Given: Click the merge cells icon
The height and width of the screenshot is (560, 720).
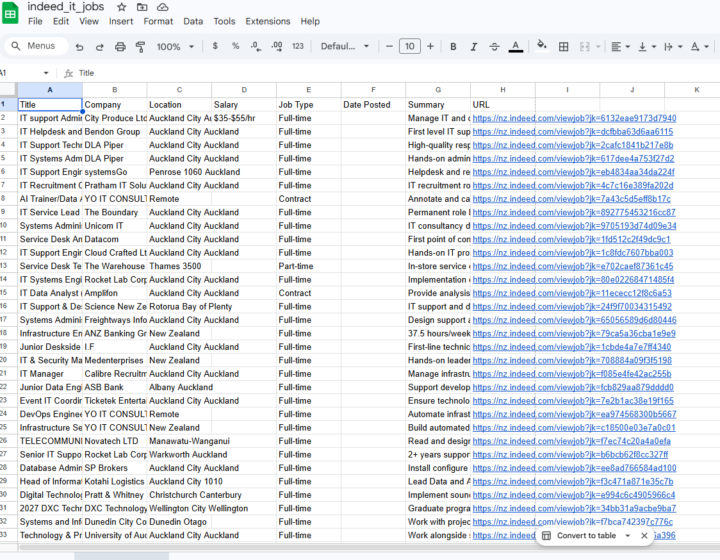Looking at the screenshot, I should click(x=585, y=46).
